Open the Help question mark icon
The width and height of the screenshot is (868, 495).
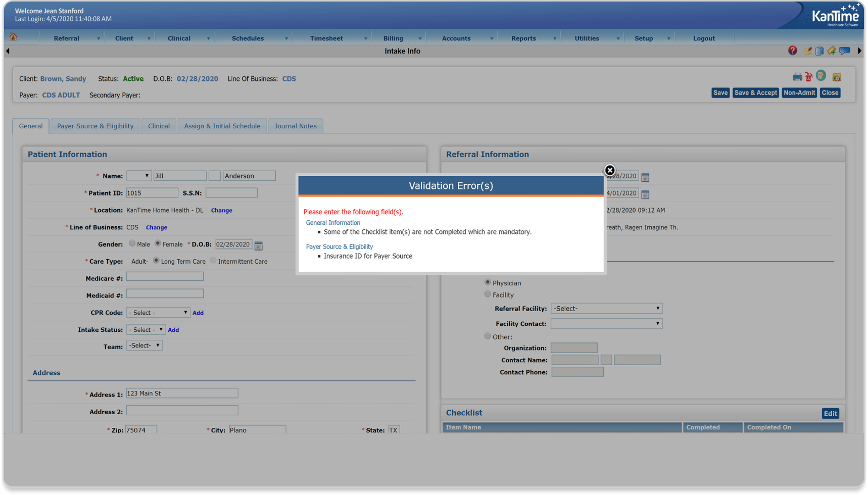pyautogui.click(x=793, y=51)
